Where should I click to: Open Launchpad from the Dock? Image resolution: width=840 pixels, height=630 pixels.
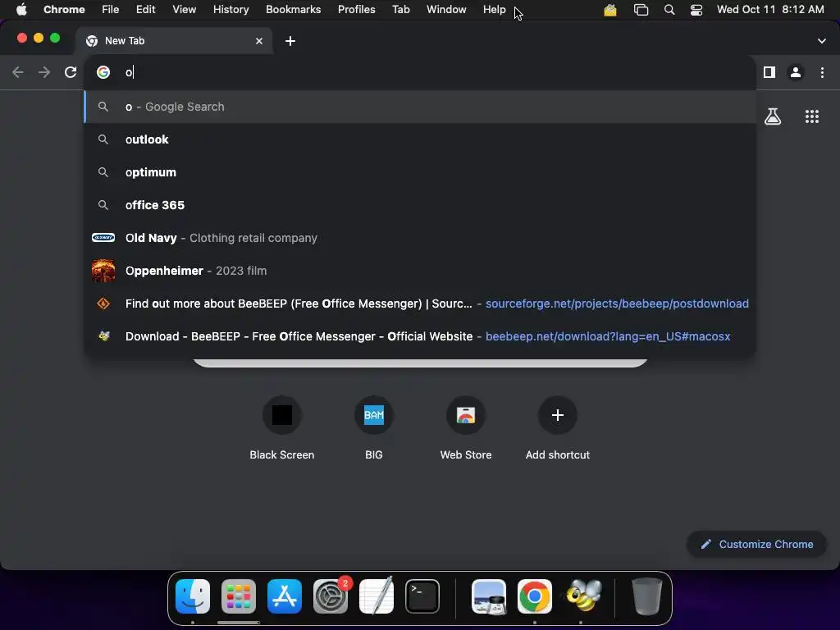click(x=239, y=596)
